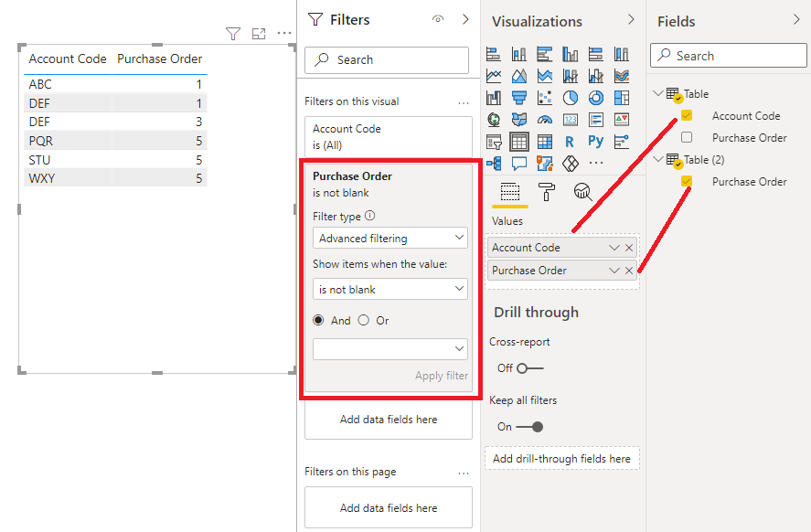
Task: Select the 100% stacked bar chart visualization
Action: (x=596, y=54)
